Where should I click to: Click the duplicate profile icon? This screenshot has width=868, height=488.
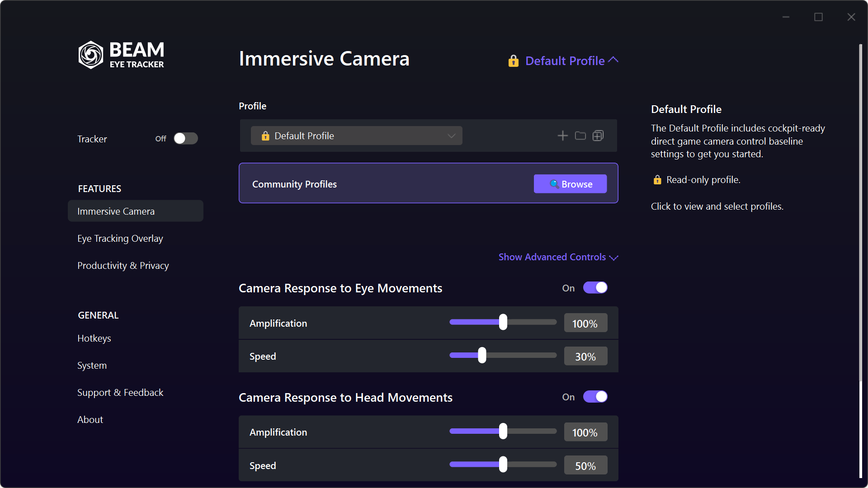(x=598, y=136)
